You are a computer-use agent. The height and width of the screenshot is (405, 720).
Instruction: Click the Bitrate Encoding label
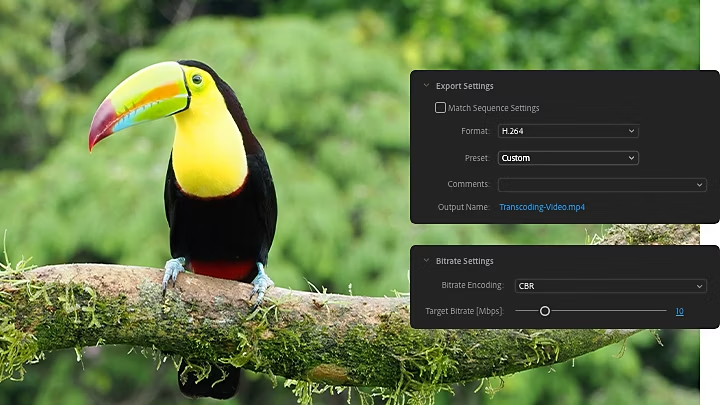pyautogui.click(x=472, y=285)
